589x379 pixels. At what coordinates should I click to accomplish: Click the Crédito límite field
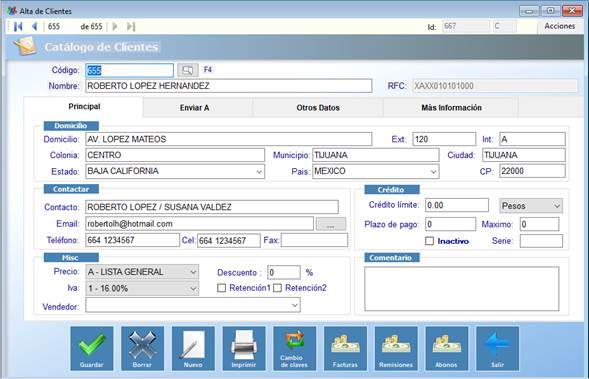tap(457, 205)
